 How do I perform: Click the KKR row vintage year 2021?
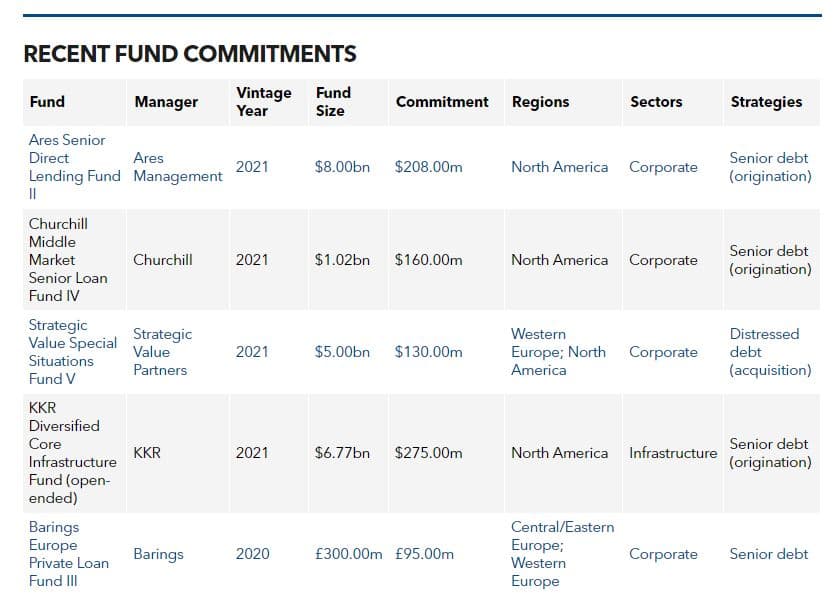click(252, 453)
